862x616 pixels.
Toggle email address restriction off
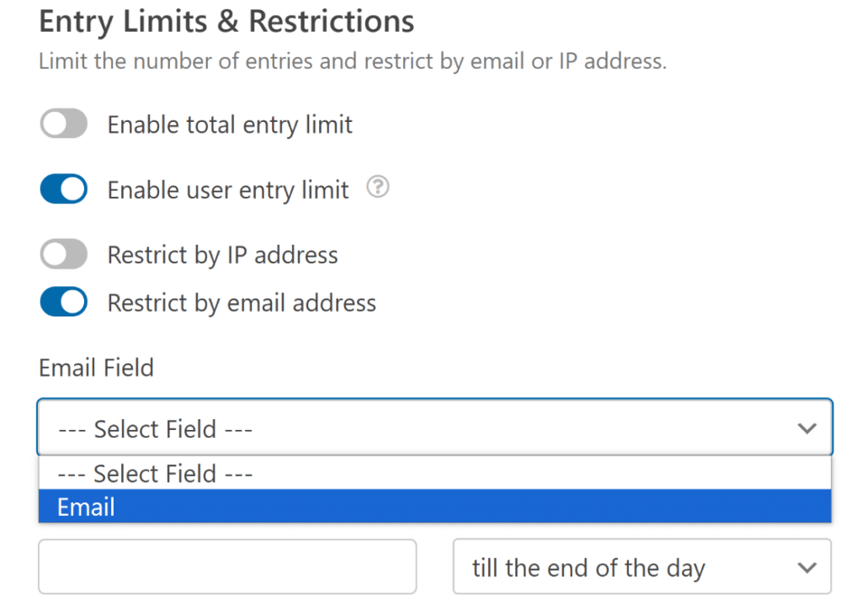pos(63,302)
